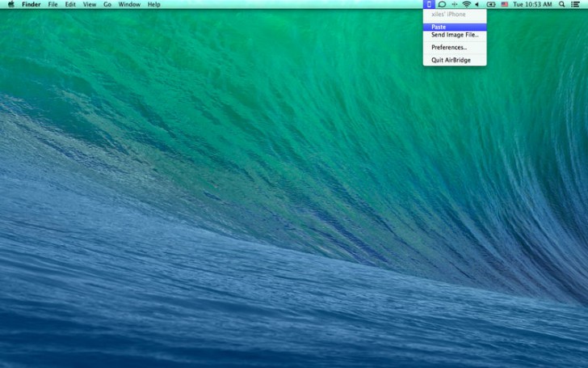Open the File menu
This screenshot has height=368, width=588.
click(52, 5)
